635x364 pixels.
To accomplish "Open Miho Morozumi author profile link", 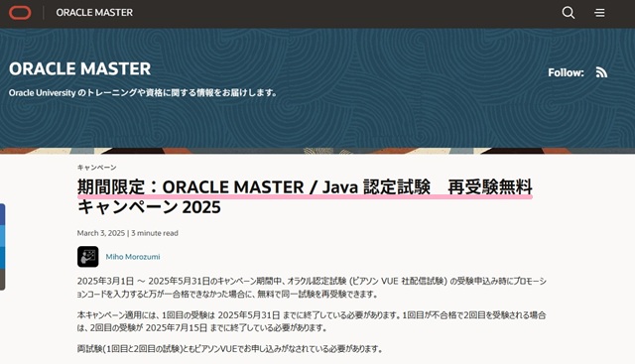I will pyautogui.click(x=133, y=257).
